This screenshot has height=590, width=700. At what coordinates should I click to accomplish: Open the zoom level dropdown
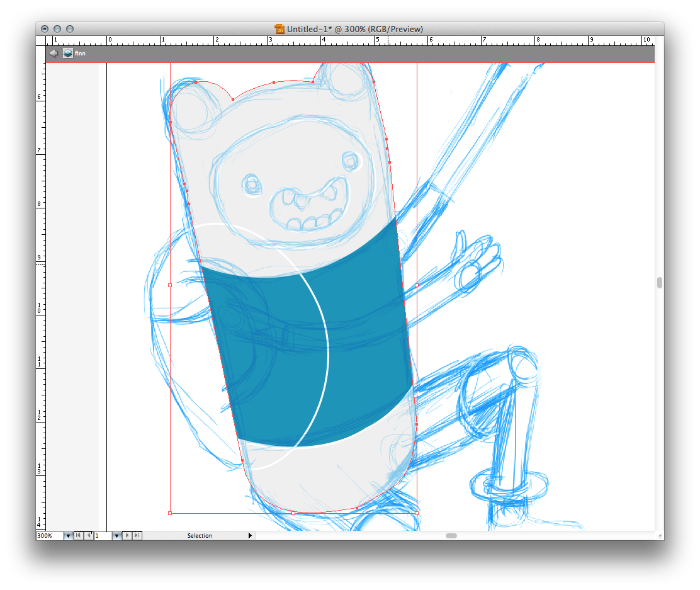[x=68, y=536]
